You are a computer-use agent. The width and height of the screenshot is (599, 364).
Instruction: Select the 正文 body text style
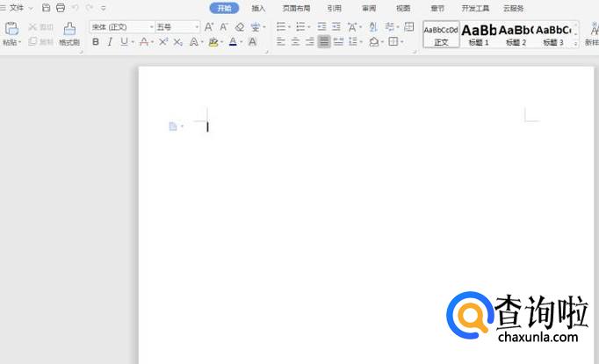[x=441, y=34]
